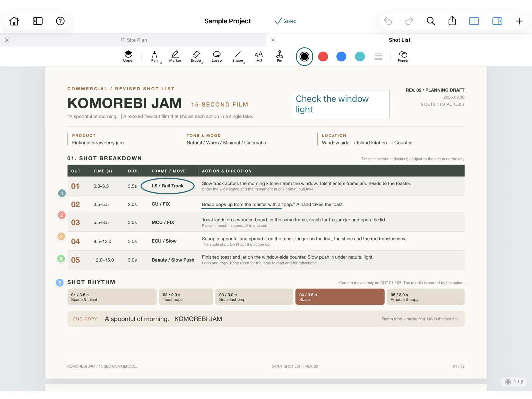Select the Lasso tool
This screenshot has width=532, height=399.
point(217,56)
